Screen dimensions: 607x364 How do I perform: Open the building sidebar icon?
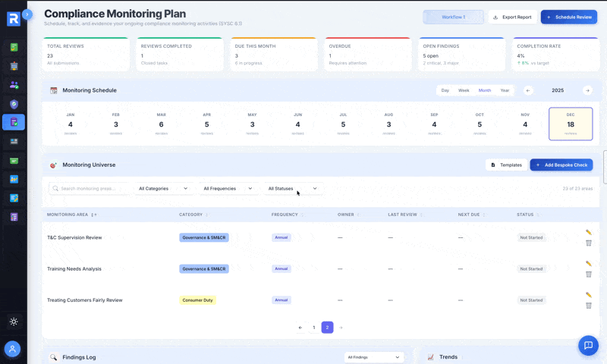point(14,66)
